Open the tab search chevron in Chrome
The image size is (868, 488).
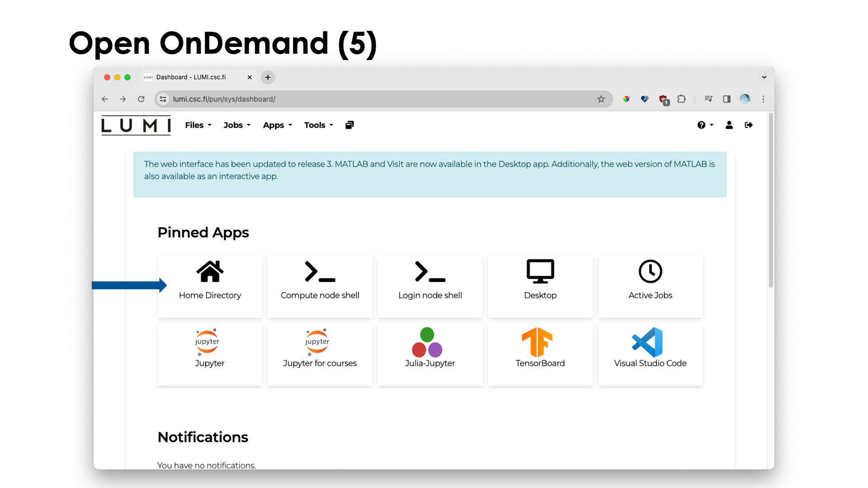coord(764,77)
